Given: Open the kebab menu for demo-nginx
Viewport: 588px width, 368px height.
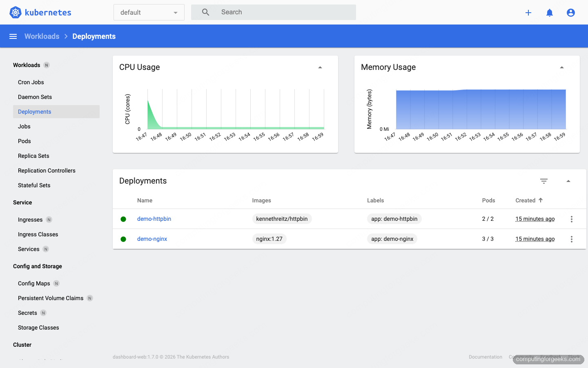Looking at the screenshot, I should point(571,239).
